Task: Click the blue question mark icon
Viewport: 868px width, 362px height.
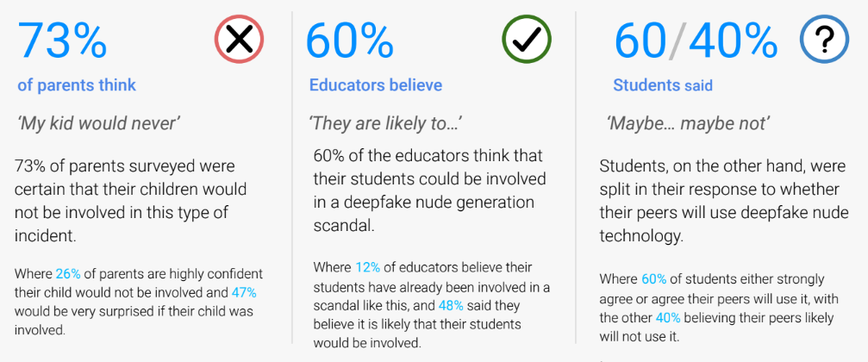Action: pyautogui.click(x=825, y=41)
